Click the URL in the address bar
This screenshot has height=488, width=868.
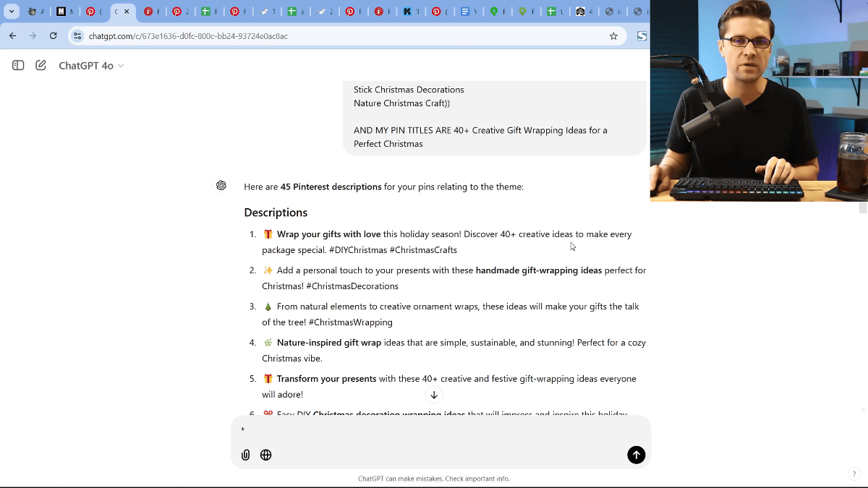click(188, 36)
